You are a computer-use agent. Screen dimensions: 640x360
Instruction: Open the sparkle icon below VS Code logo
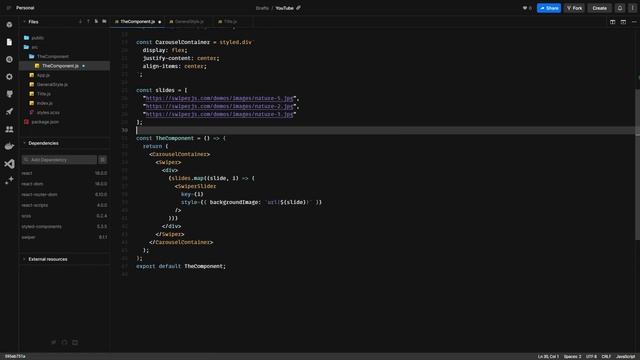(x=9, y=180)
